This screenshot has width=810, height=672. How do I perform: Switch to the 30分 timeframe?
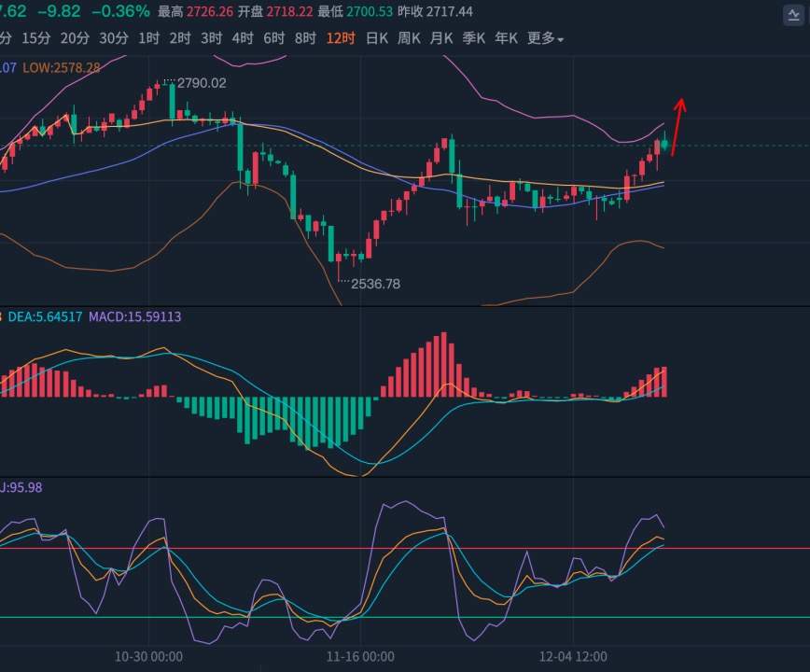click(x=114, y=38)
